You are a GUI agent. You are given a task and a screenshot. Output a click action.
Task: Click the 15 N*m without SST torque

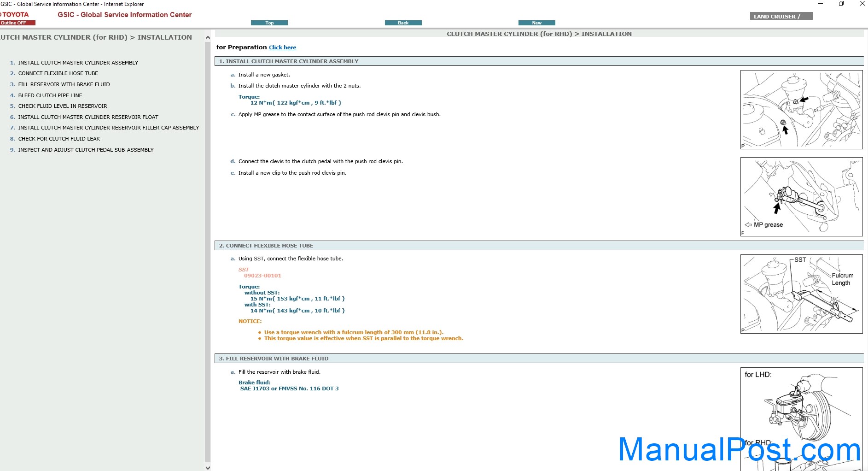pyautogui.click(x=297, y=299)
